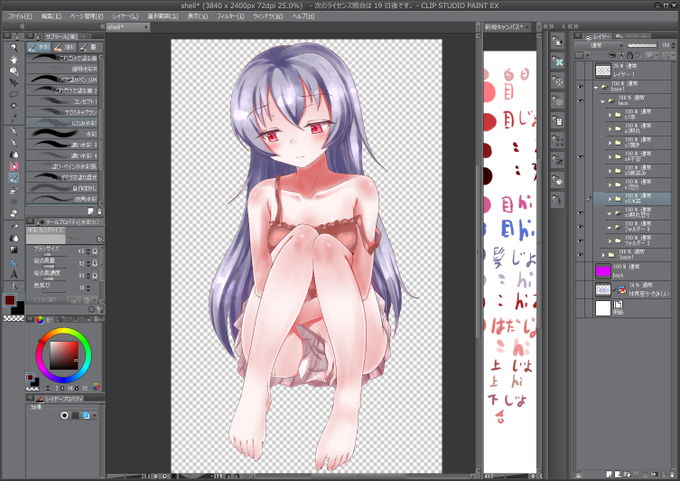
Task: Click the trash icon in sub tool panel
Action: [x=99, y=211]
